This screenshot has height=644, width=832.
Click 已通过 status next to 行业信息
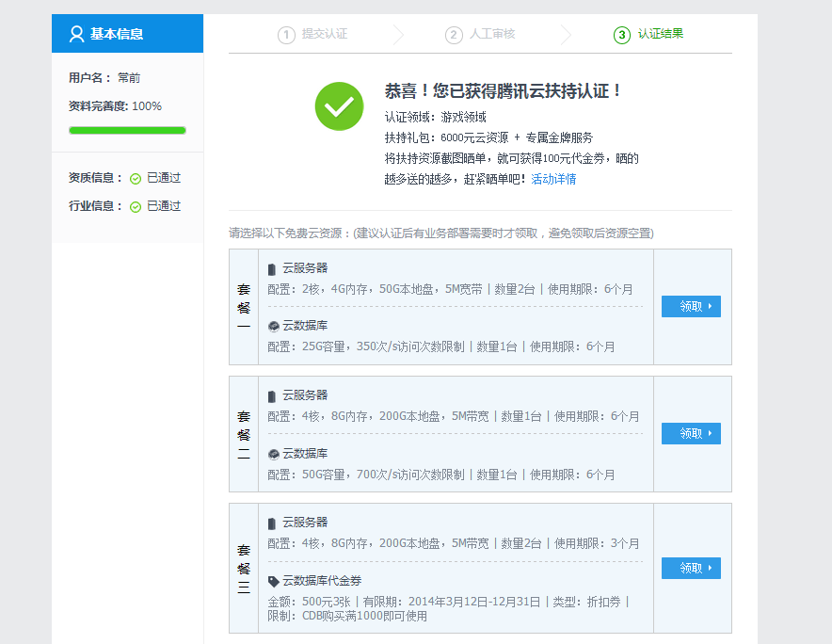point(164,206)
